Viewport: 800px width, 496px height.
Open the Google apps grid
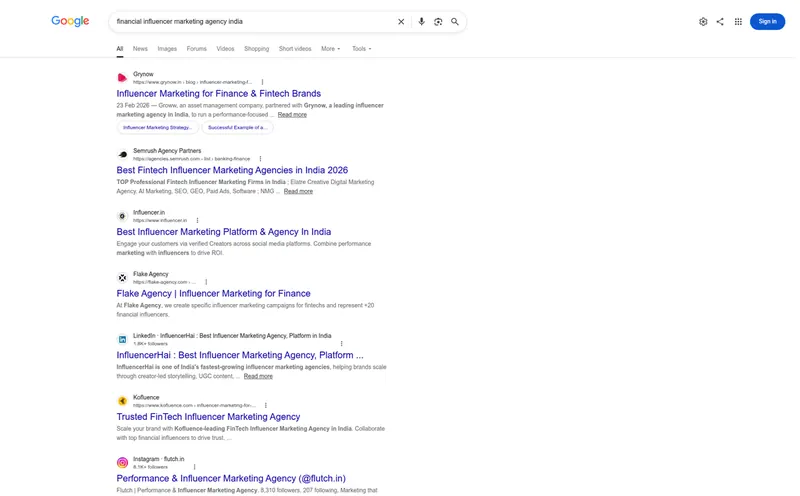[x=738, y=21]
